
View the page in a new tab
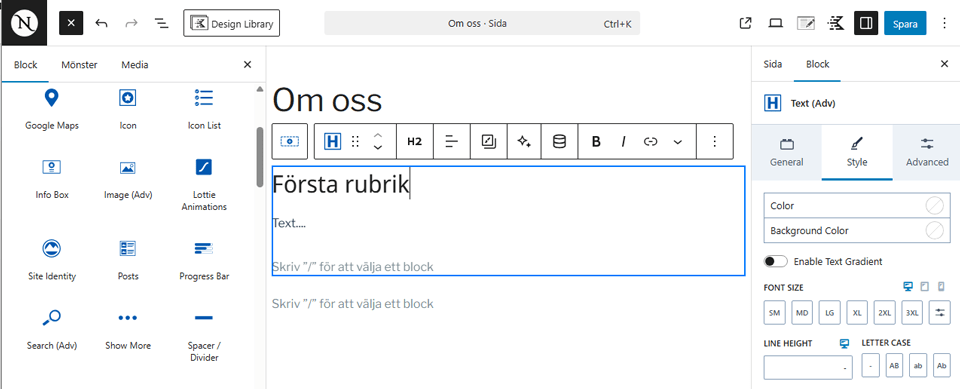click(x=745, y=23)
